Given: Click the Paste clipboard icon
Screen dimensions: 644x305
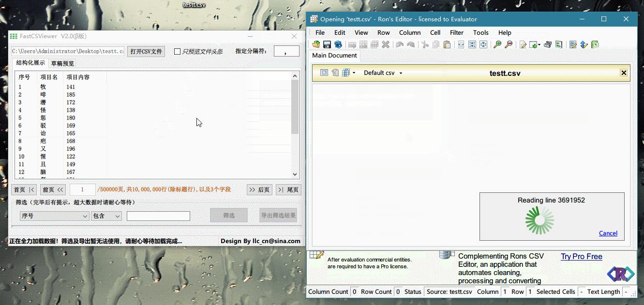Looking at the screenshot, I should [447, 44].
